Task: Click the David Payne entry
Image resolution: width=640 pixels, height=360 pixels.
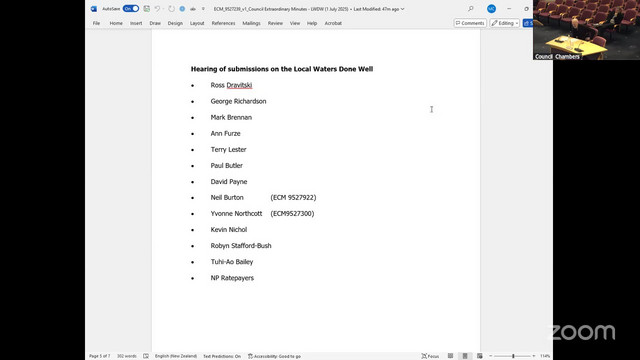Action: (x=229, y=182)
